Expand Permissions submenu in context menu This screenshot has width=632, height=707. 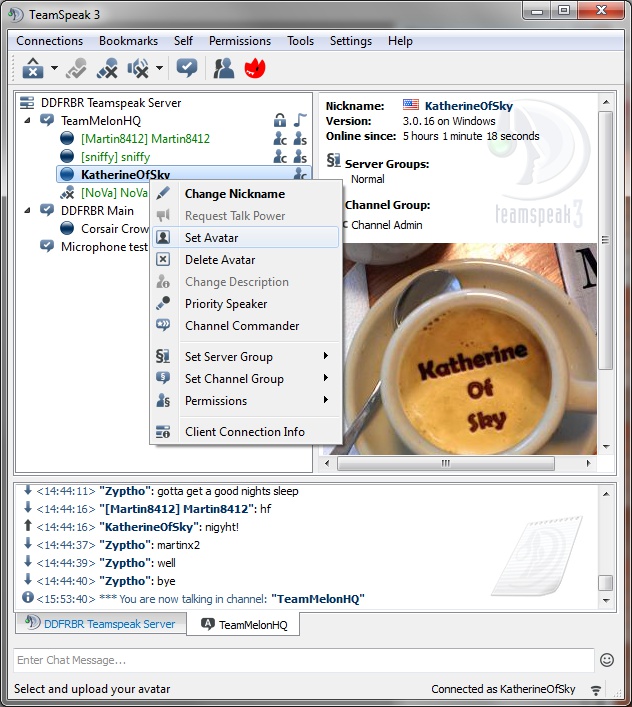click(x=246, y=401)
